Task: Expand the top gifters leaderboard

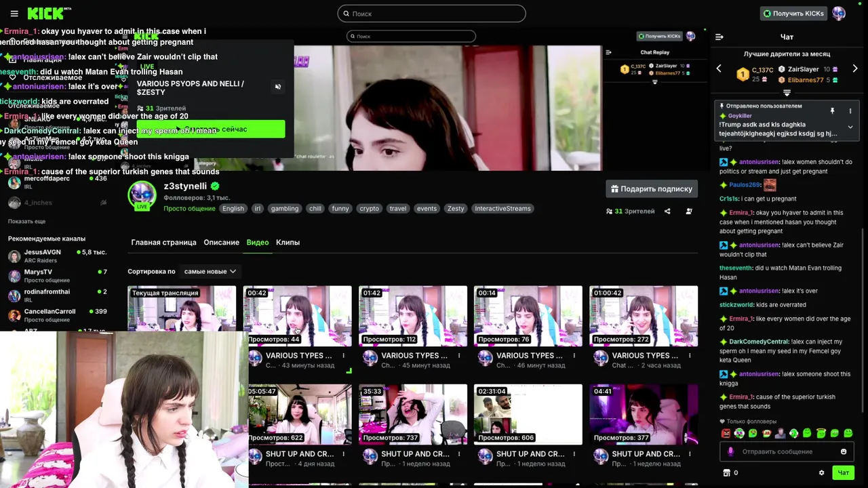Action: (x=787, y=93)
